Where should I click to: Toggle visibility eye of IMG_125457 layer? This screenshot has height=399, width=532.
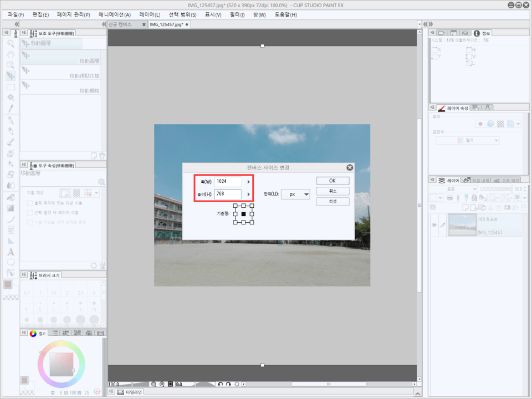434,225
